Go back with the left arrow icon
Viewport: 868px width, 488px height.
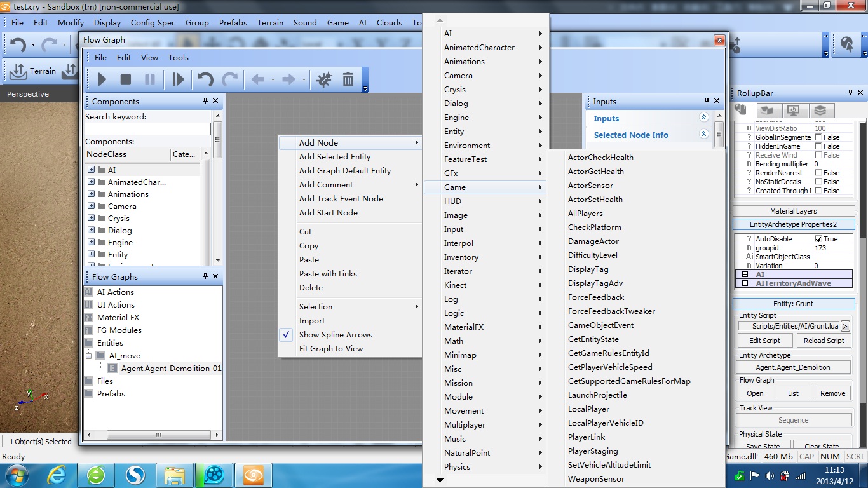257,79
